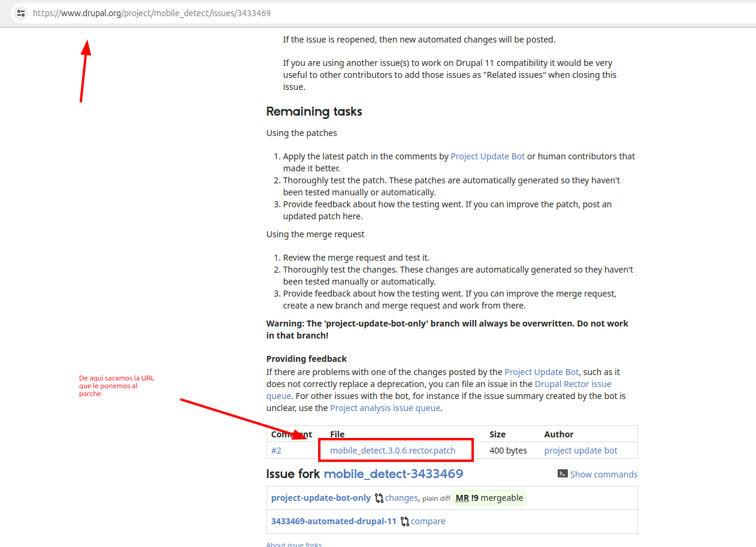Open comment #2 link

pos(276,451)
